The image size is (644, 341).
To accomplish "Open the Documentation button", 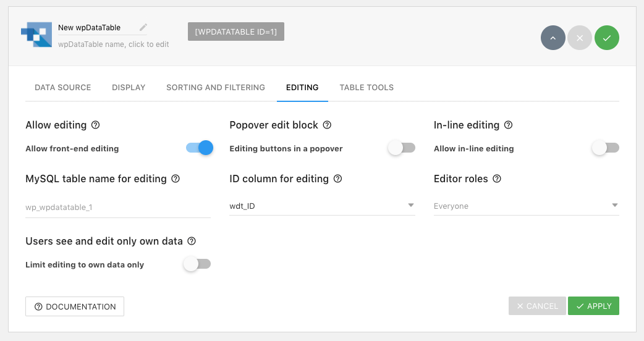I will 75,306.
